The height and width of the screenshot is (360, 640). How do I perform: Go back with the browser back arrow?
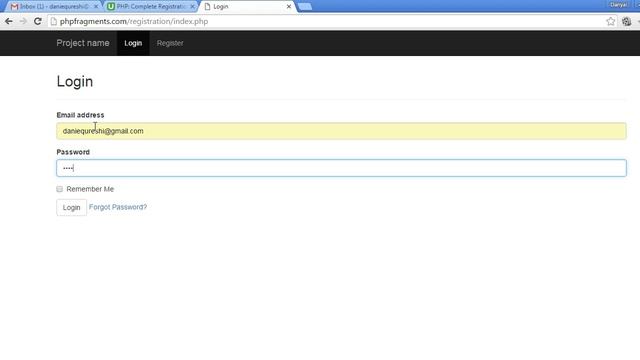tap(9, 21)
